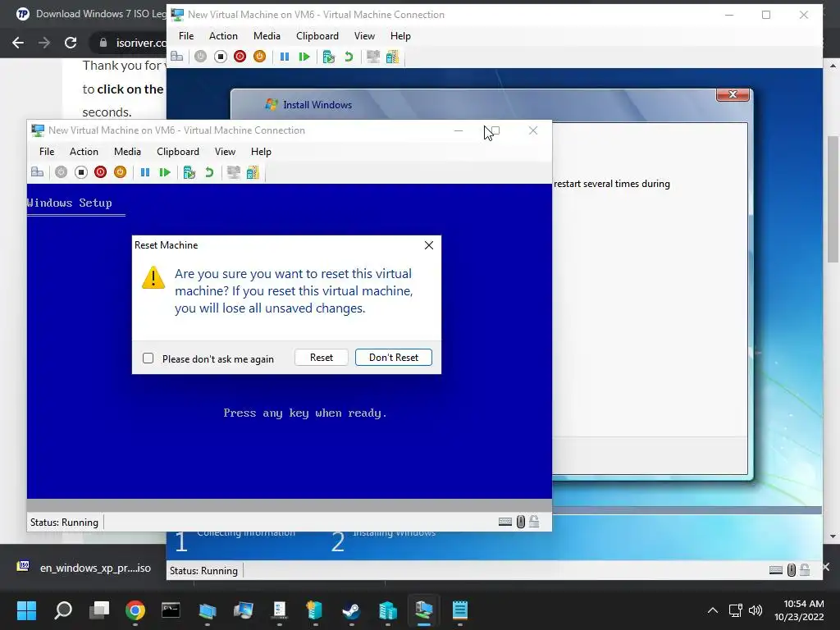Image resolution: width=840 pixels, height=630 pixels.
Task: Click Checkpoint icon in front VM toolbar
Action: (189, 172)
